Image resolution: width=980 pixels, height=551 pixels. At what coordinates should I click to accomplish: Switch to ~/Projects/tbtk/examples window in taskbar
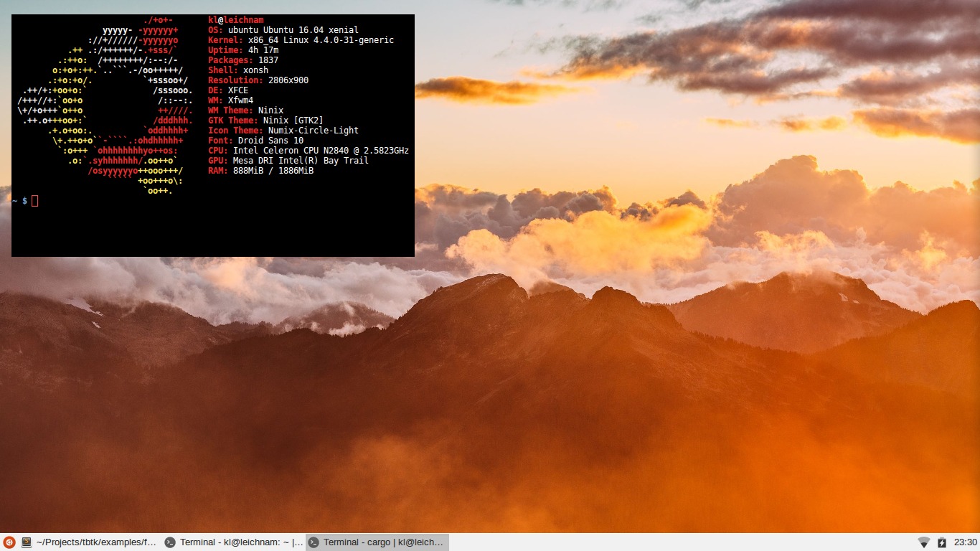(89, 542)
